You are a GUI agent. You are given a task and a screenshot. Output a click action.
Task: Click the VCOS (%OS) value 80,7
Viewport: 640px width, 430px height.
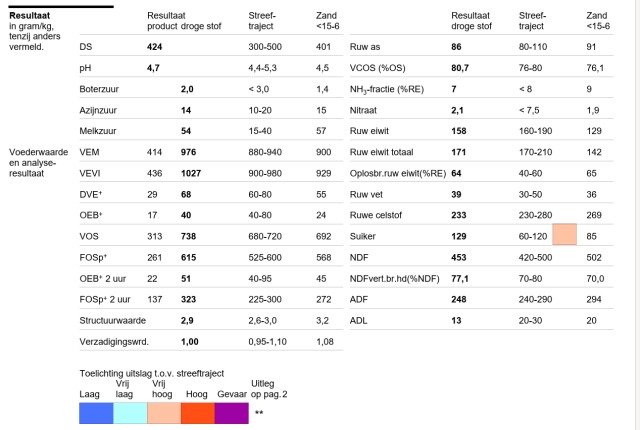460,68
